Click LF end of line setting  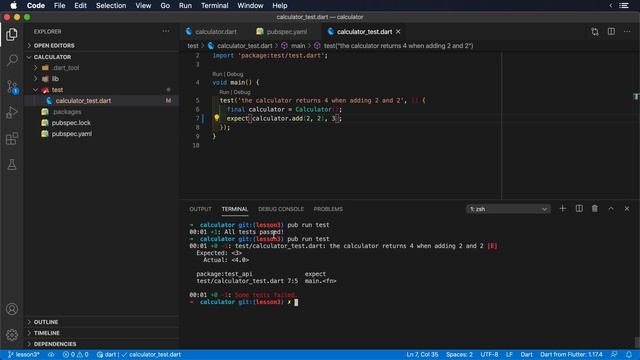pos(509,354)
